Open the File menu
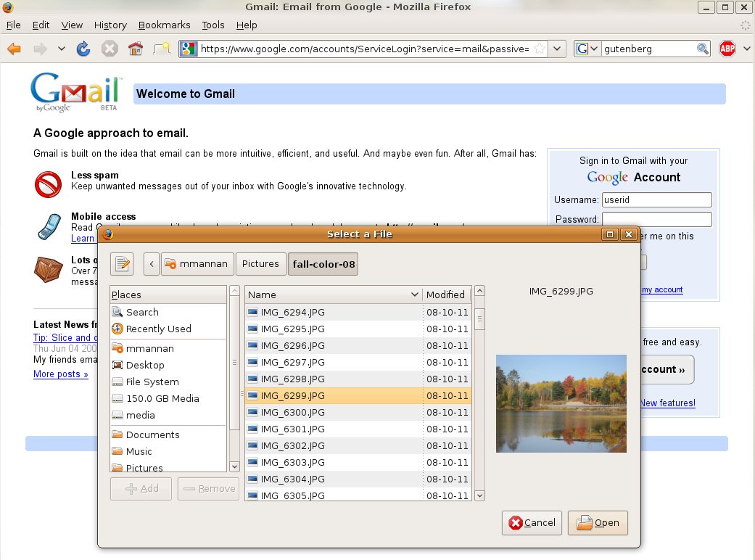The image size is (755, 560). (14, 25)
